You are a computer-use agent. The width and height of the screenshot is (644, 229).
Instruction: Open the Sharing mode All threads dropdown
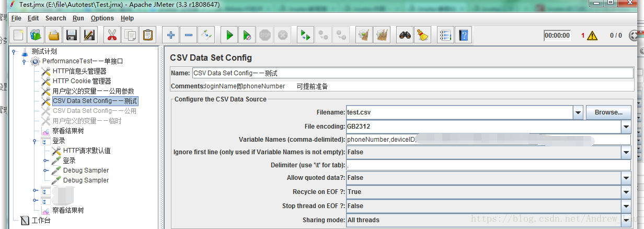click(626, 220)
